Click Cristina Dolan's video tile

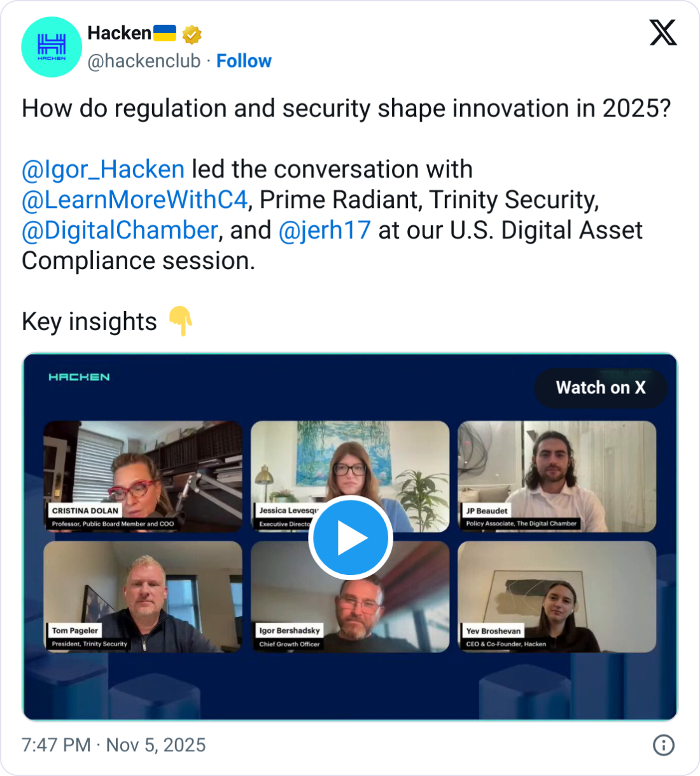pyautogui.click(x=143, y=476)
